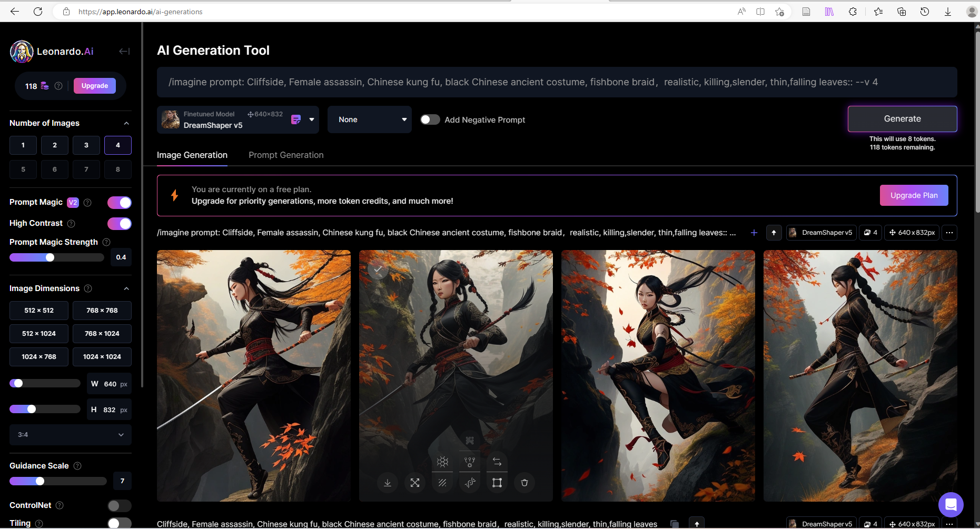Open Image Dimensions help icon

88,288
